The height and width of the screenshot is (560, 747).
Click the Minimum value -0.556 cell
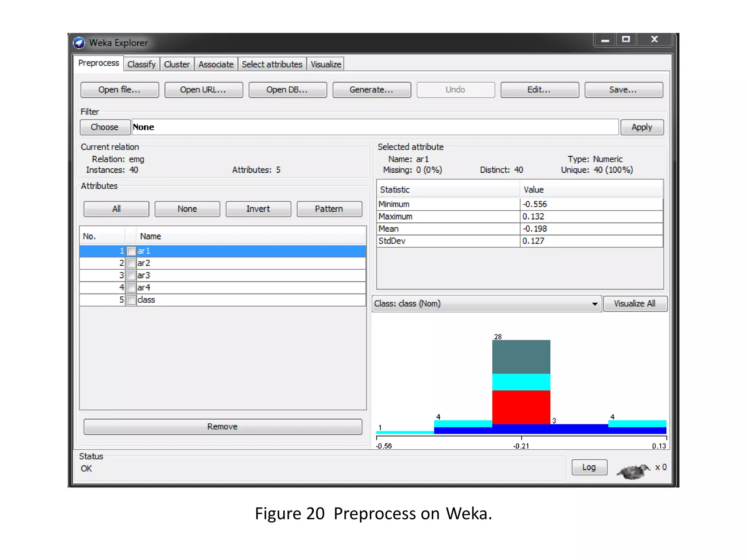click(x=591, y=205)
